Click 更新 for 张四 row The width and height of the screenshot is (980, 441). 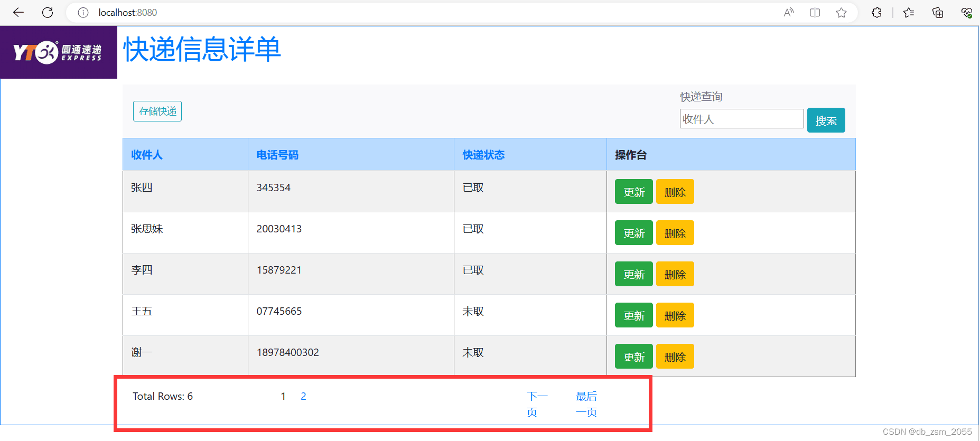point(634,192)
